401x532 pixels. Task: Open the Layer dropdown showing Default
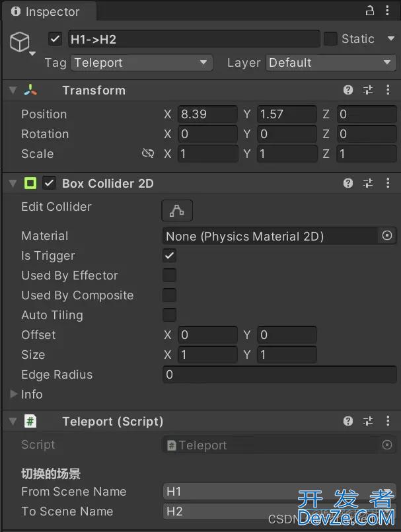[x=331, y=63]
